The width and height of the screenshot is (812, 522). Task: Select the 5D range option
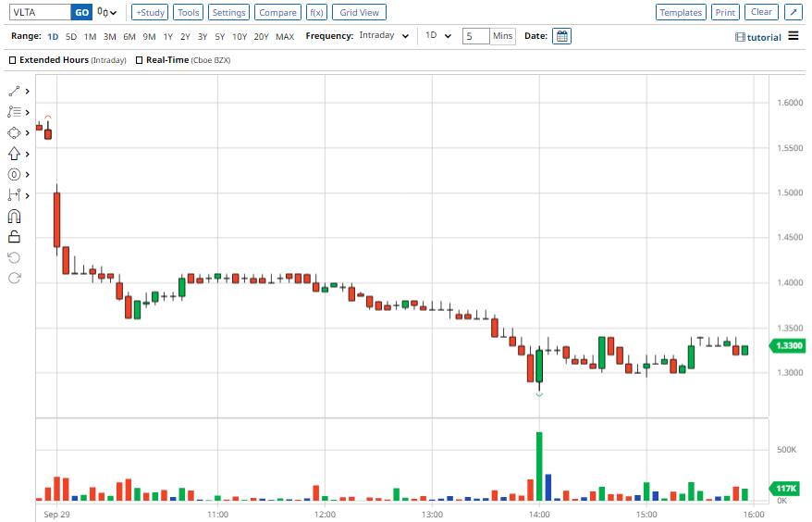pyautogui.click(x=71, y=36)
